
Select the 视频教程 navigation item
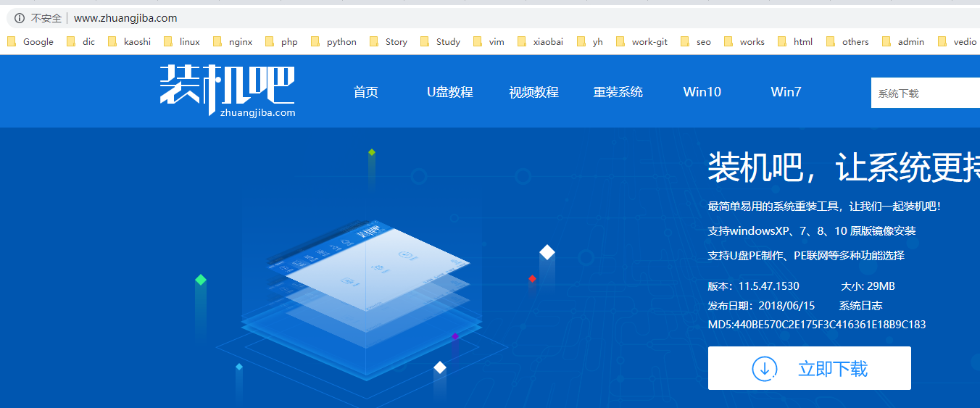[x=533, y=92]
